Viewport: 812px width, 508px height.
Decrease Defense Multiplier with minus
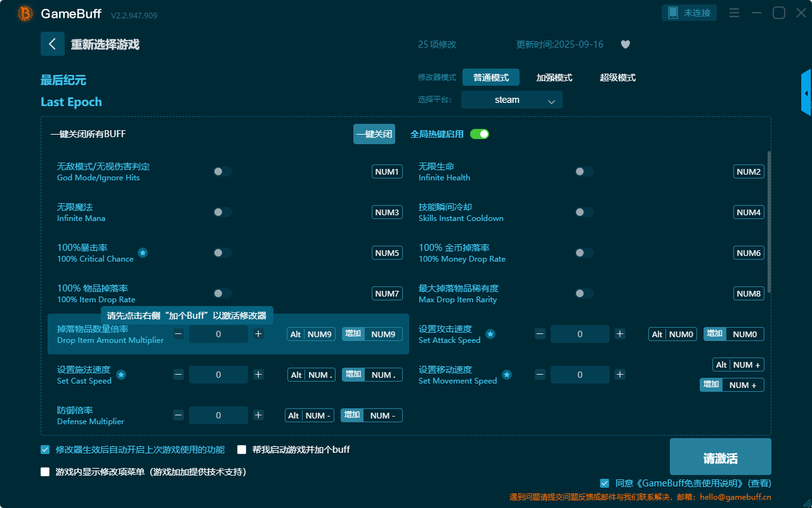(178, 415)
